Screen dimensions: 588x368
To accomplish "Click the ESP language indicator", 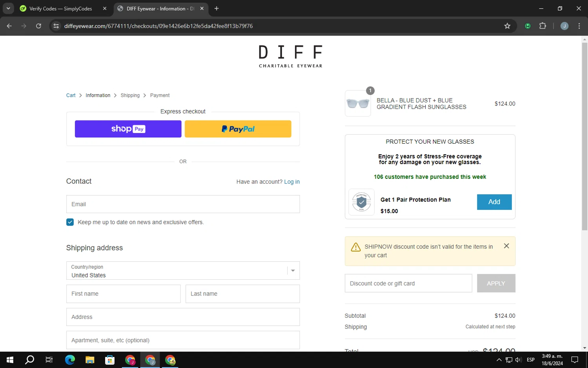I will pyautogui.click(x=531, y=360).
